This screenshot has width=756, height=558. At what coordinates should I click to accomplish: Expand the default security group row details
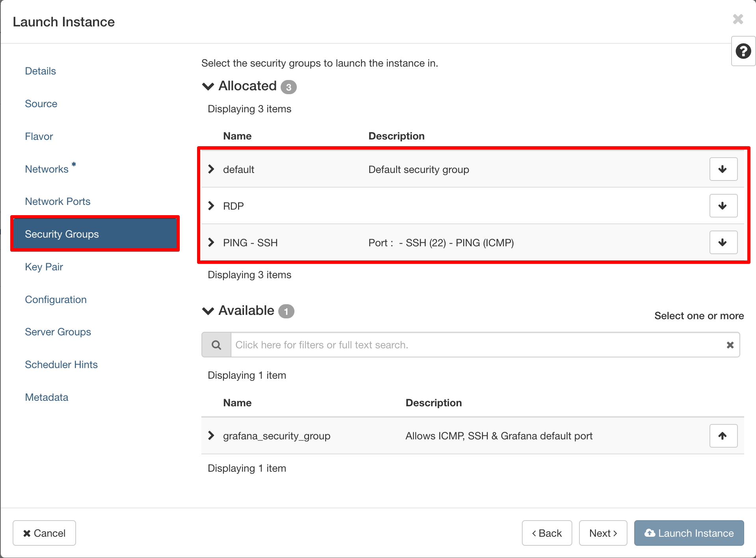point(211,169)
